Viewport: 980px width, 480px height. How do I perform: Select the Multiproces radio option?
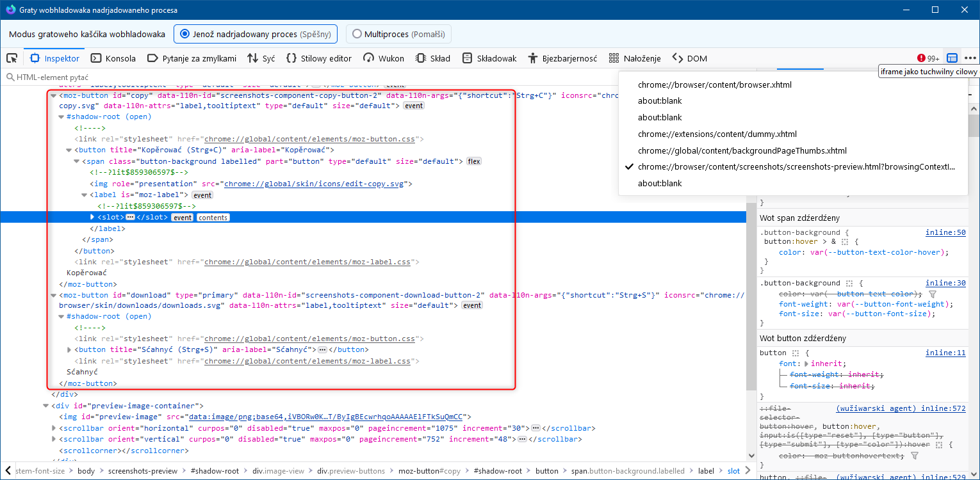[x=357, y=34]
